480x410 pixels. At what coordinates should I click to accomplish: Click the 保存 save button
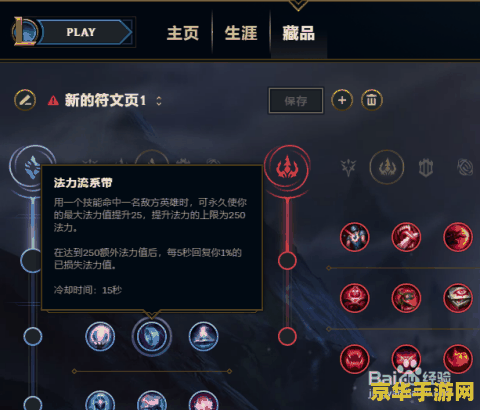tap(296, 101)
